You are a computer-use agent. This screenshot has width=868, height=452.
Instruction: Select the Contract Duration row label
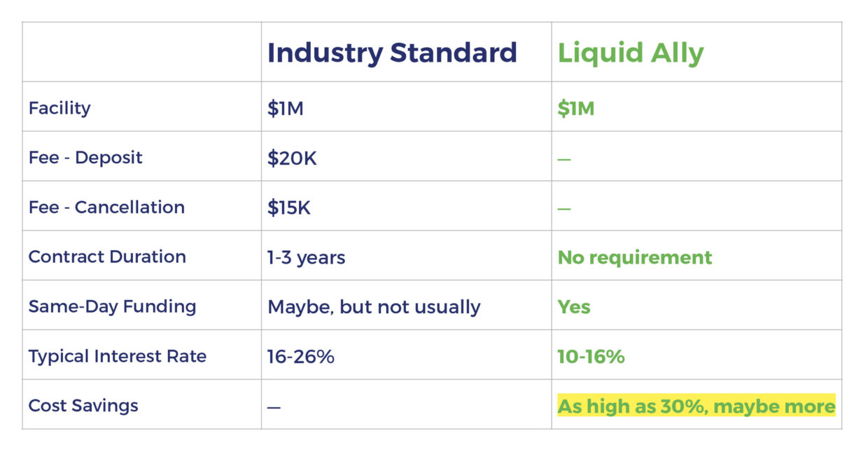107,256
